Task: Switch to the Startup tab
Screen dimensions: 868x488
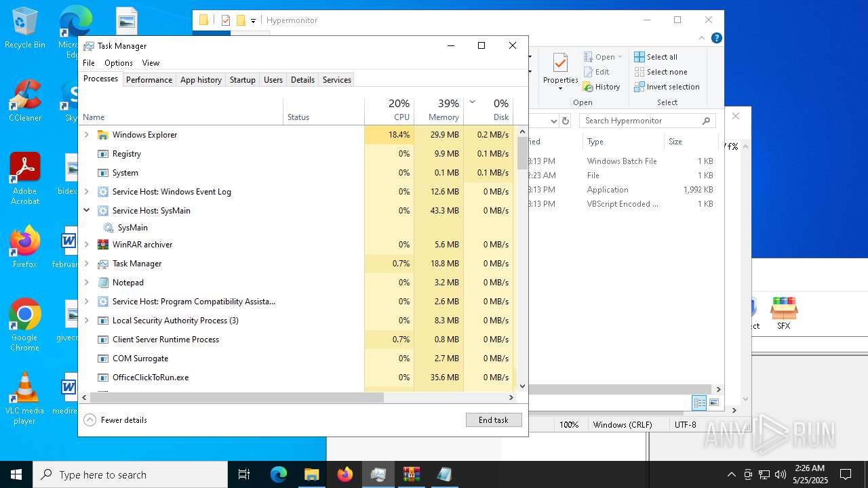Action: pyautogui.click(x=242, y=80)
